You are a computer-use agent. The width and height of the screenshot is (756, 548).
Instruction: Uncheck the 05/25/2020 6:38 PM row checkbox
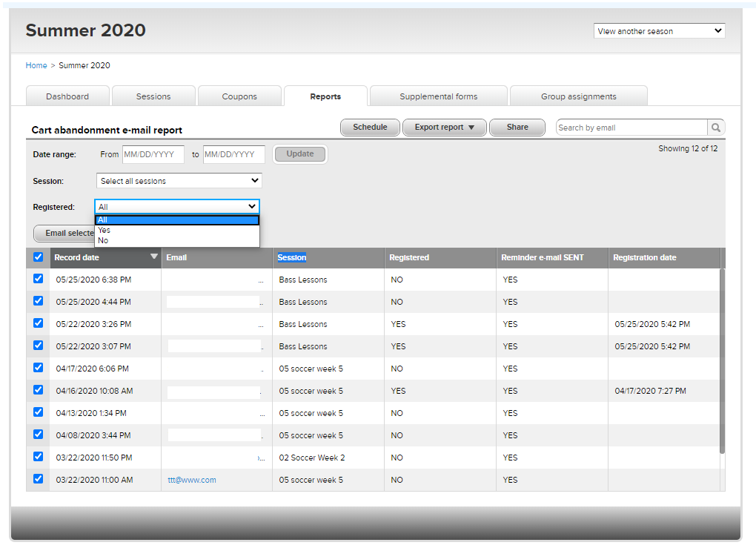coord(39,280)
